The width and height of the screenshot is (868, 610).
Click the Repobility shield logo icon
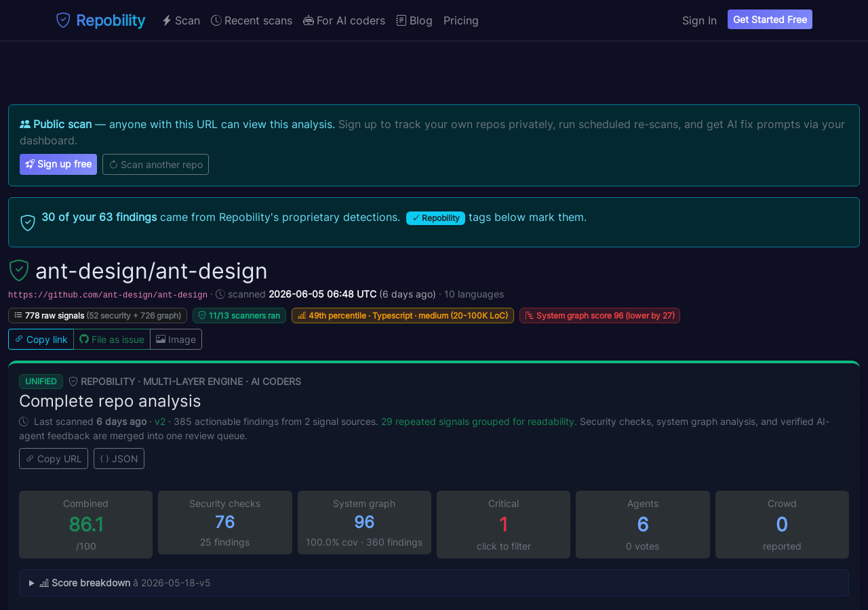click(63, 20)
